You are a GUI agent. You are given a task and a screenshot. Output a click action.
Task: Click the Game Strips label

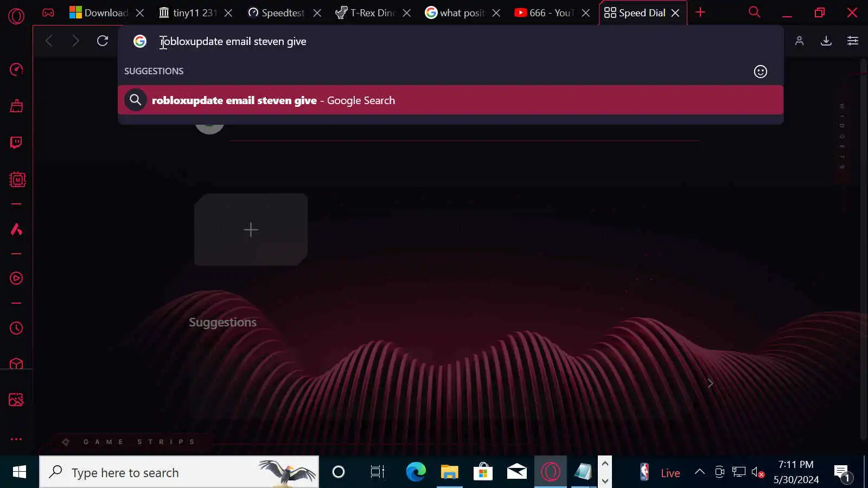coord(139,442)
